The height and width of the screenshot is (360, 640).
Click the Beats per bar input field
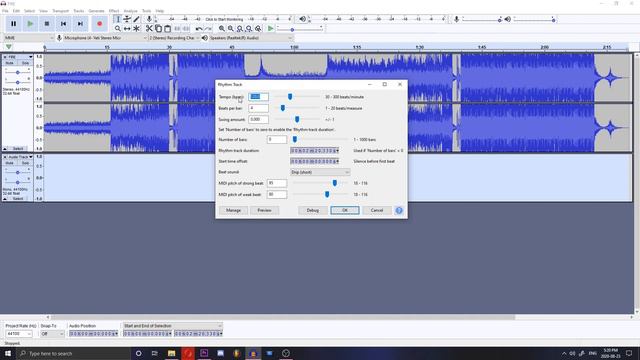point(258,108)
